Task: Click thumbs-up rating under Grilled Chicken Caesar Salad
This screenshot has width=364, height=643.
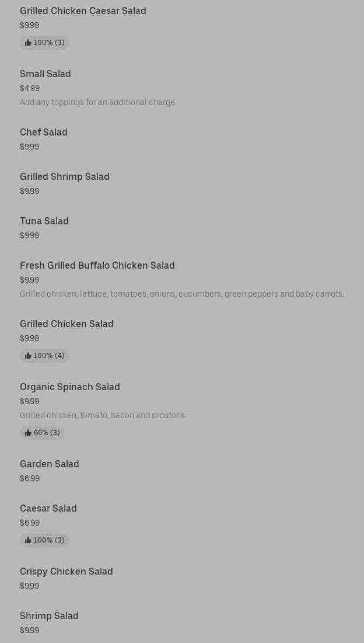Action: point(44,43)
